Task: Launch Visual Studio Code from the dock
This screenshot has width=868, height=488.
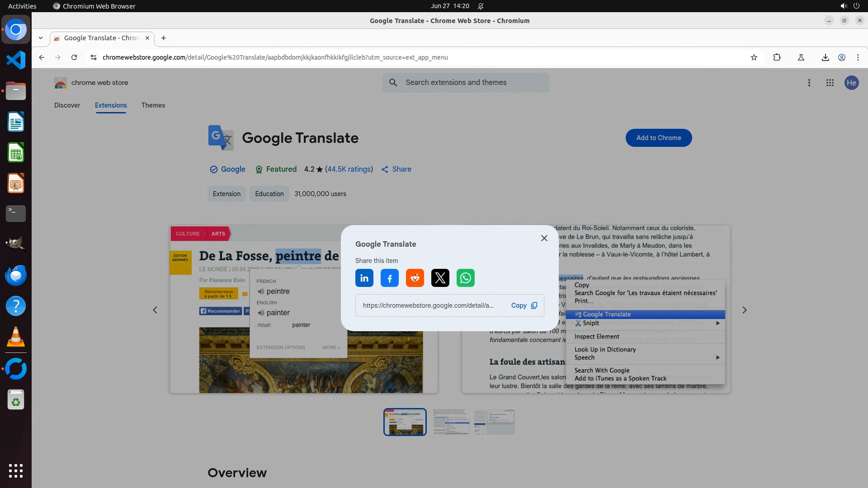Action: 16,60
